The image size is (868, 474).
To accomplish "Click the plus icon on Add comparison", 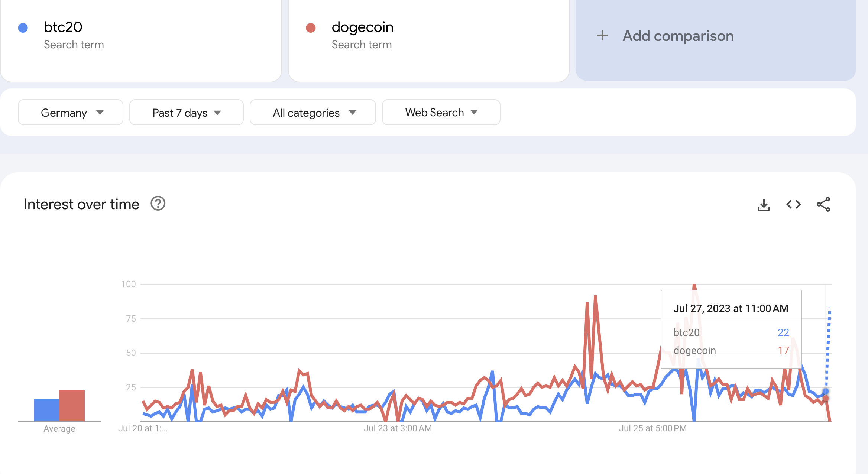I will 602,36.
